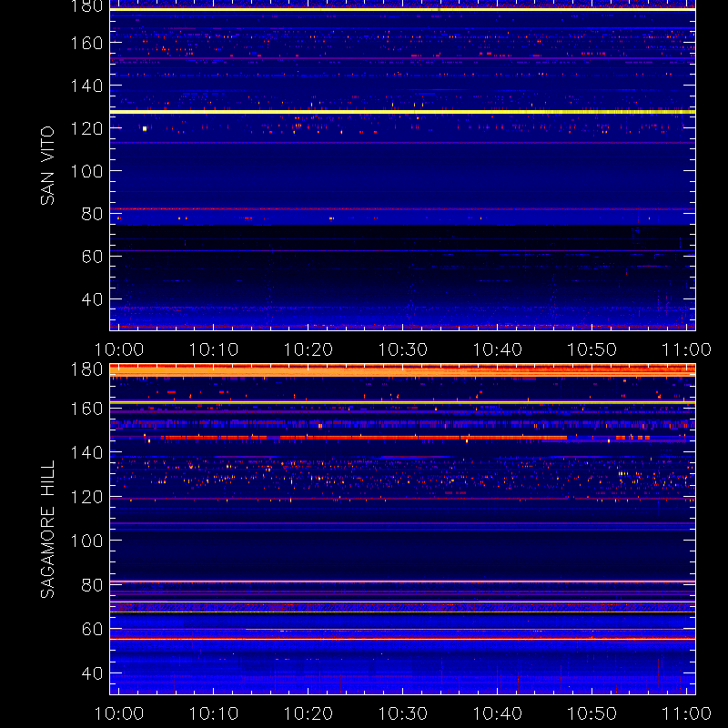Pick the 60 label on Sagamore Hill axis
728x728 pixels.
(92, 629)
